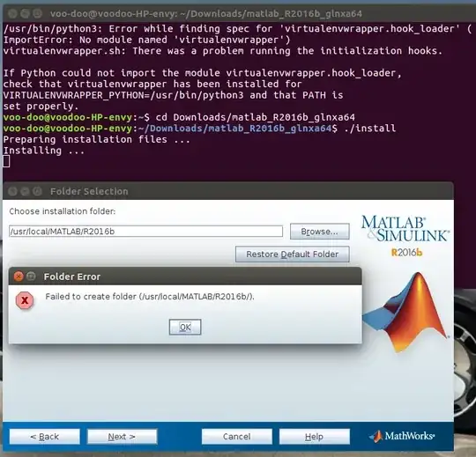Click 'Preparing installation files ...' terminal line
Screen dimensions: 476x457
(x=97, y=139)
